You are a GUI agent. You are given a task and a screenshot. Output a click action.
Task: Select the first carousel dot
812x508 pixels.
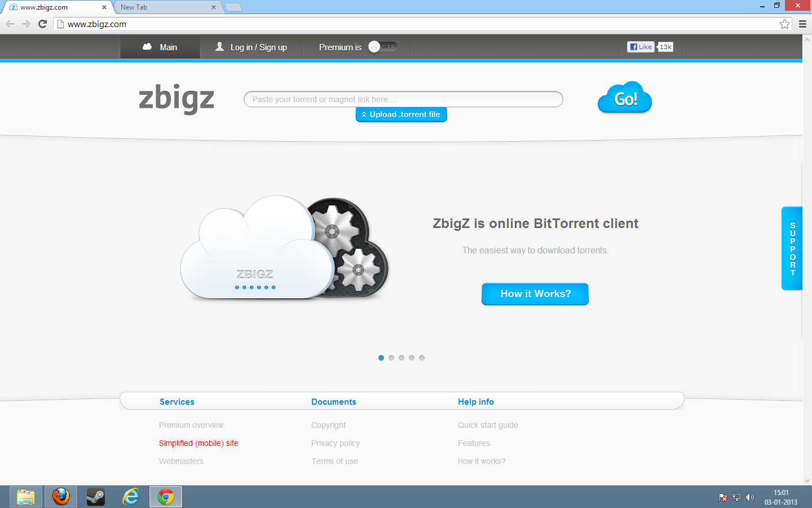point(381,358)
